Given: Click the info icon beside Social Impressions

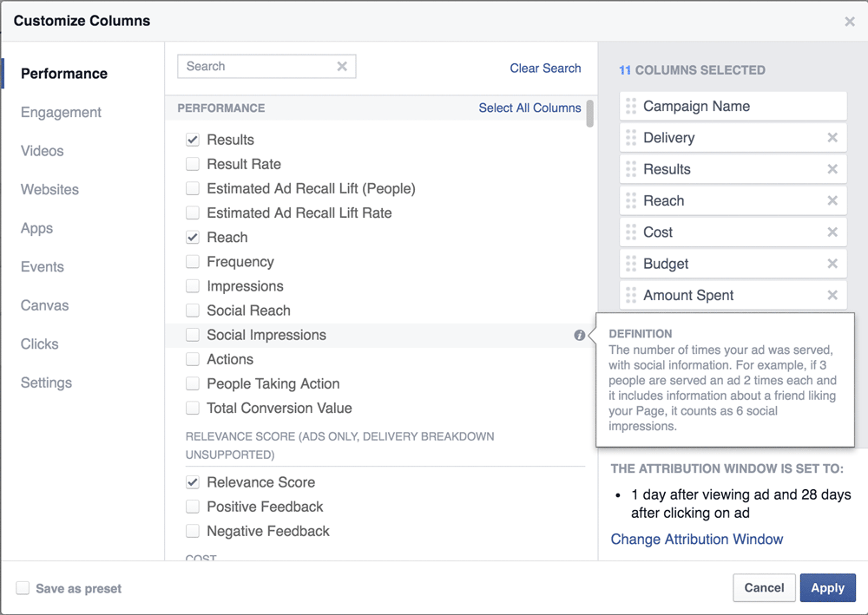Looking at the screenshot, I should [579, 335].
